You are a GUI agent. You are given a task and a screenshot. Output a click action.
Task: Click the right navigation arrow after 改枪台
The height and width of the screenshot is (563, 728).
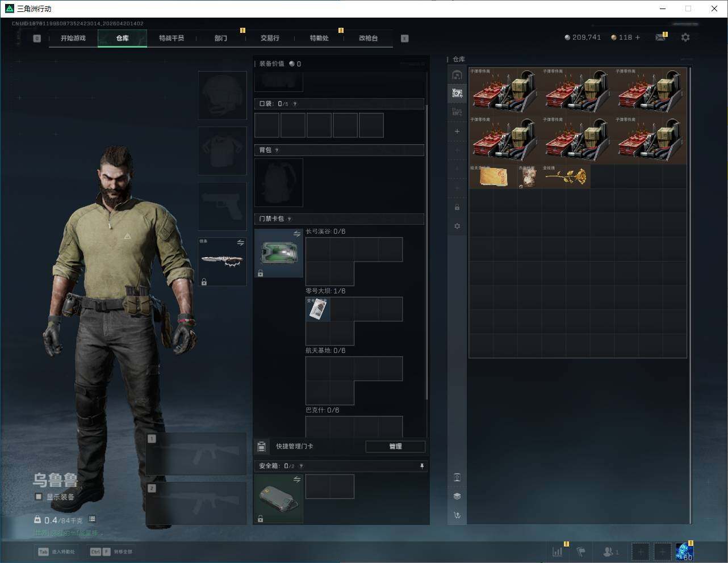[405, 38]
